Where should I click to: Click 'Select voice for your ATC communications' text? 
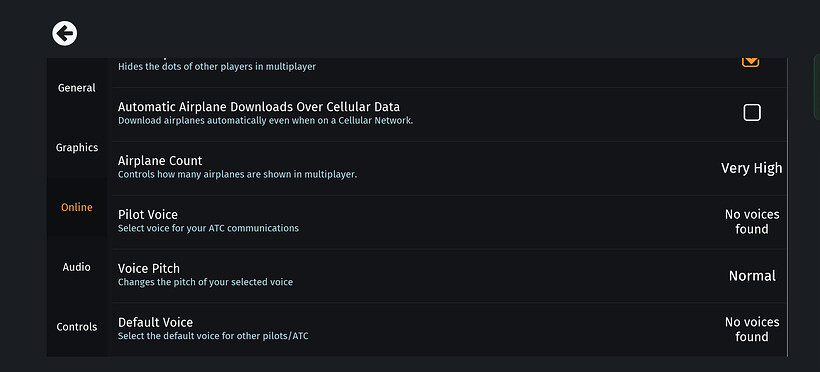click(x=208, y=228)
